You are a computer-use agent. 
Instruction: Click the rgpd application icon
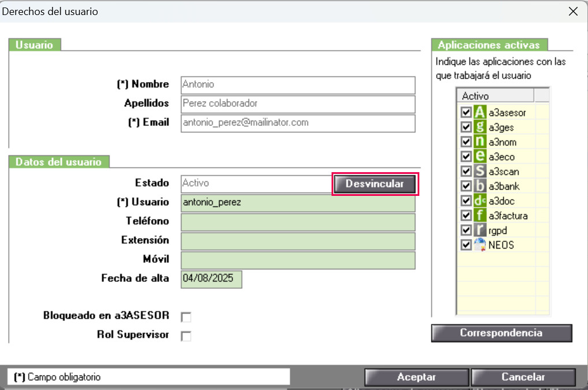(x=479, y=230)
